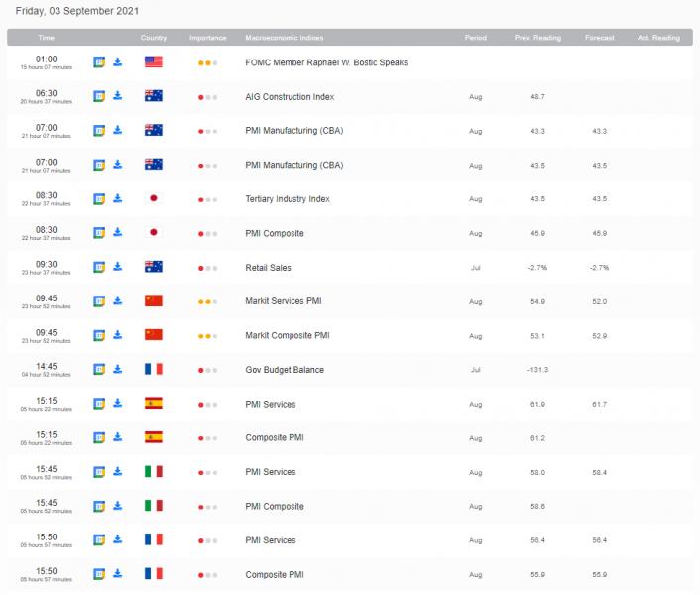This screenshot has width=700, height=595.
Task: Open the AIG Construction Index entry
Action: tap(290, 97)
